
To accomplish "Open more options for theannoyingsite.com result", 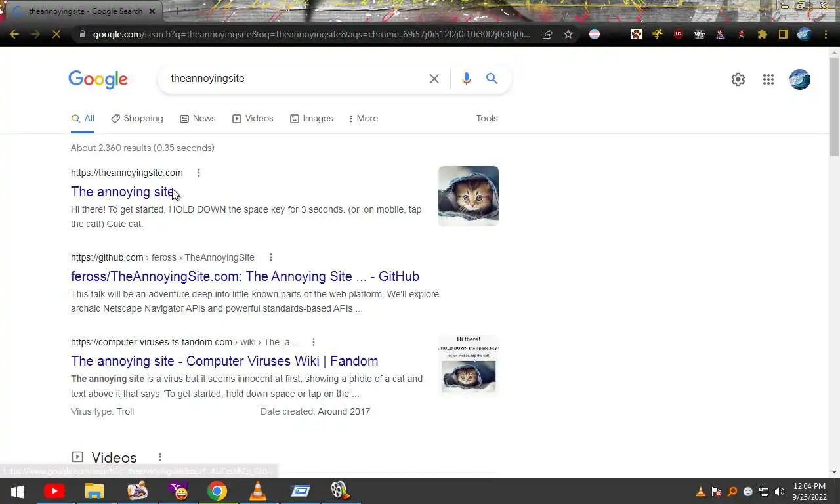I will 199,173.
